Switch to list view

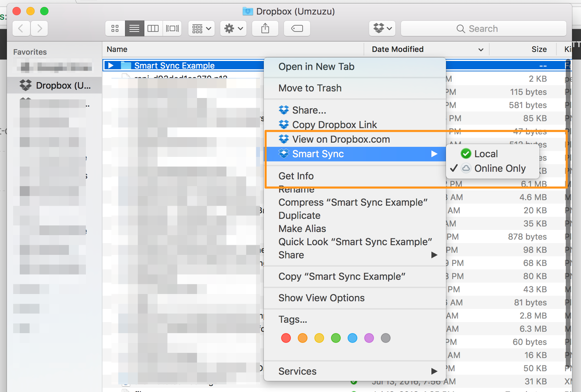[x=134, y=28]
